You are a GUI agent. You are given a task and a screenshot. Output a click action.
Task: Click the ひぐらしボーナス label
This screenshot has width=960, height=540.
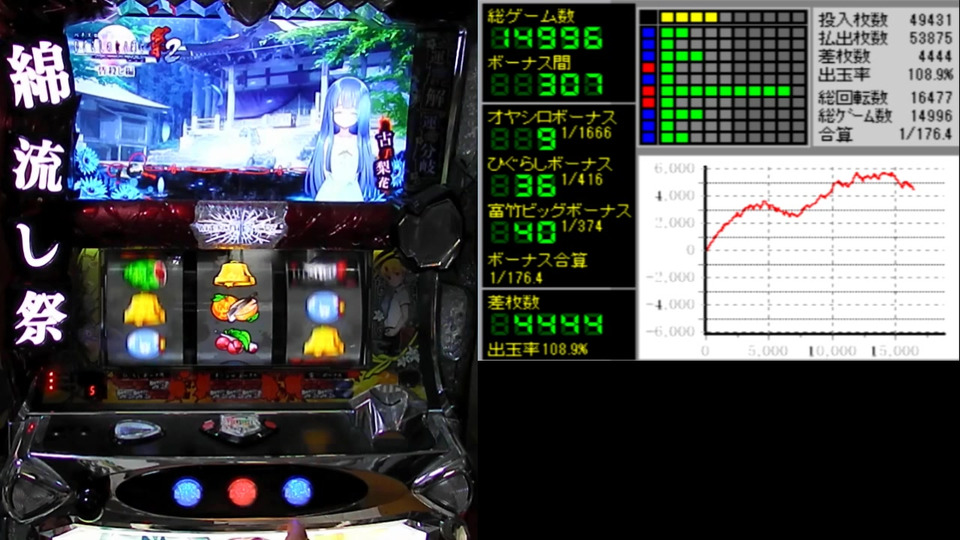pos(550,163)
